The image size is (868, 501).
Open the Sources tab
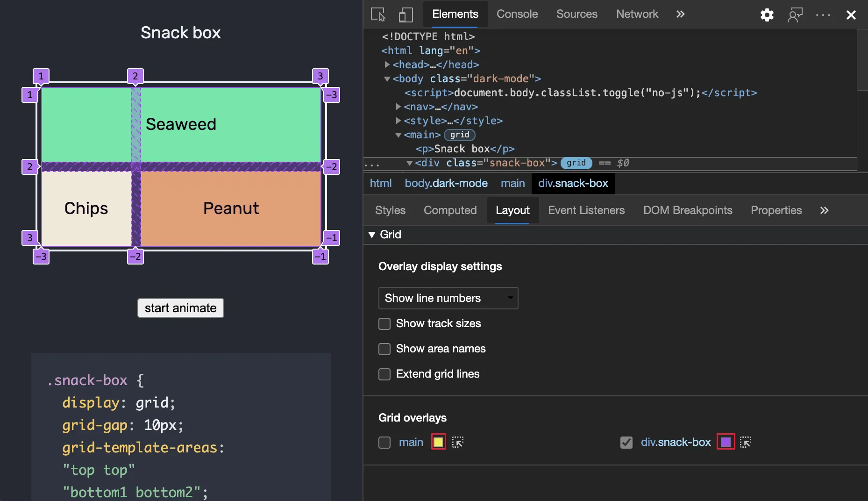coord(576,14)
